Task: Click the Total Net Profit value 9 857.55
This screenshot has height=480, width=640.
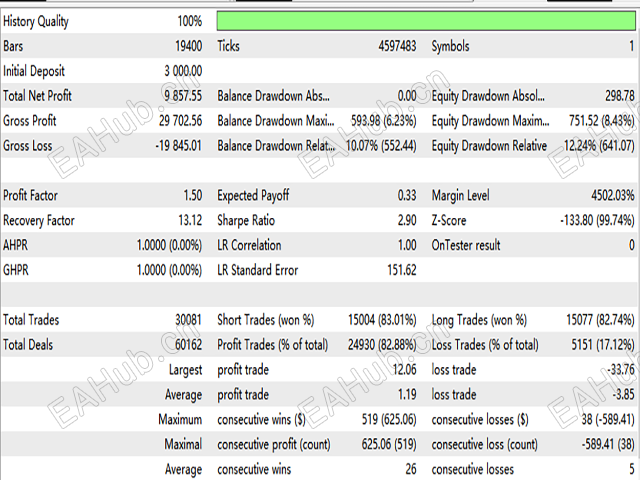Action: 183,96
